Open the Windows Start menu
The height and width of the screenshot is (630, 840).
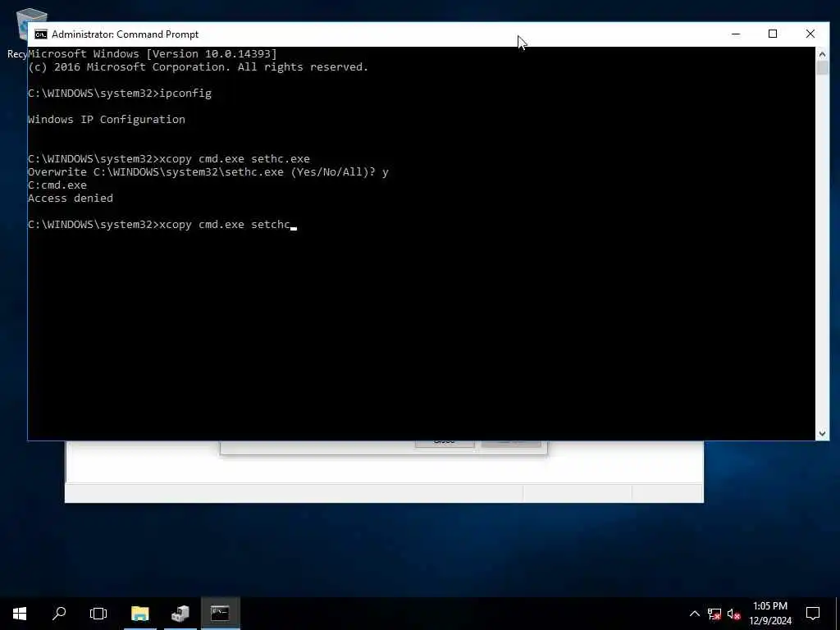point(20,614)
